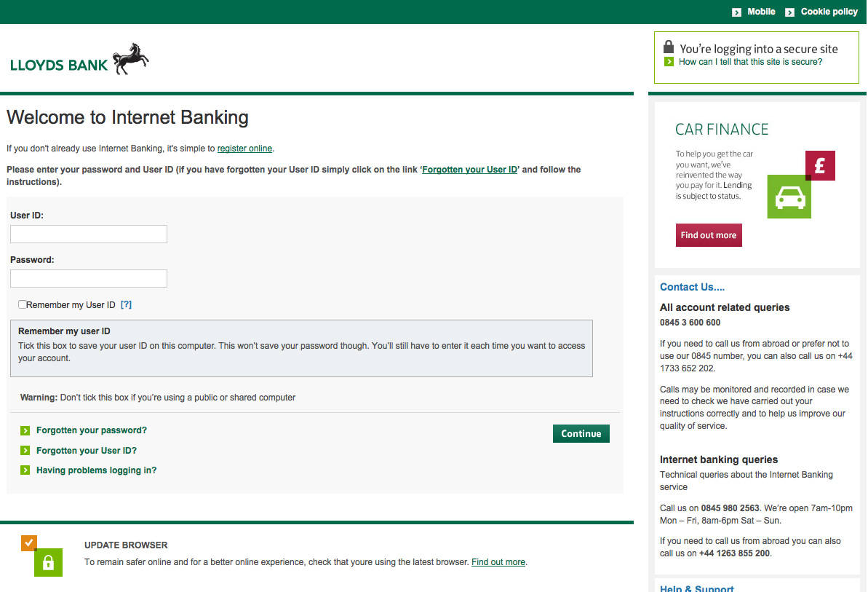Click the orange checkmark icon by Update Browser
The height and width of the screenshot is (592, 868).
[x=29, y=542]
